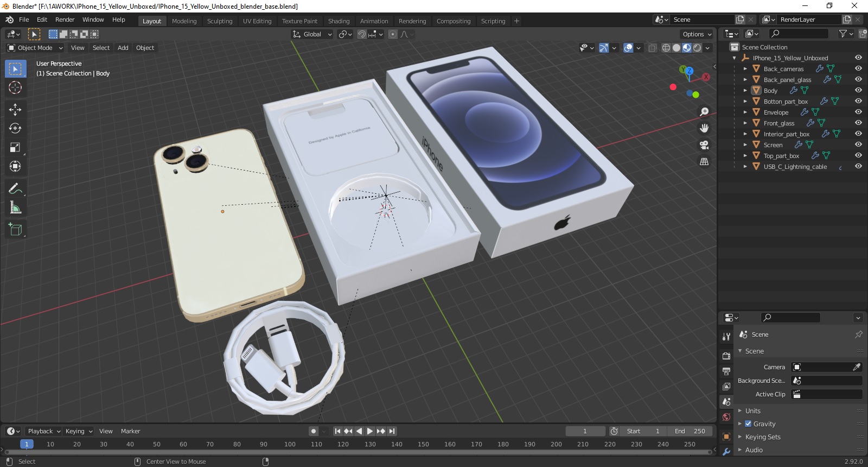
Task: Click the End frame 250 field
Action: [690, 431]
